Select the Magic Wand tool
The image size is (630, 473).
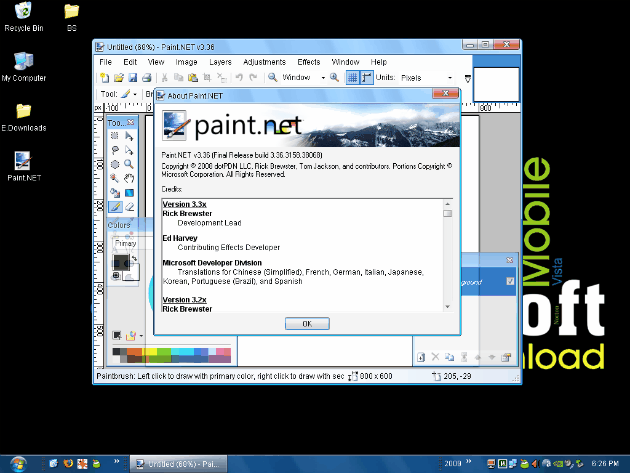[x=115, y=178]
